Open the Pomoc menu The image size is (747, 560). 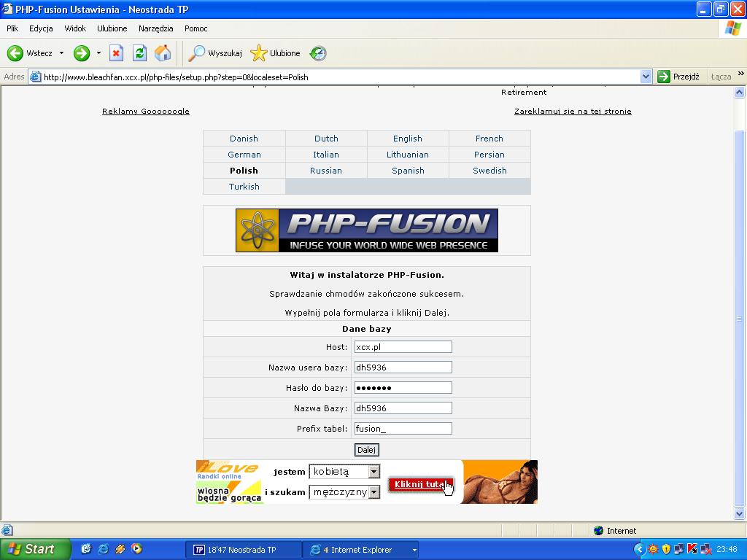(x=196, y=28)
